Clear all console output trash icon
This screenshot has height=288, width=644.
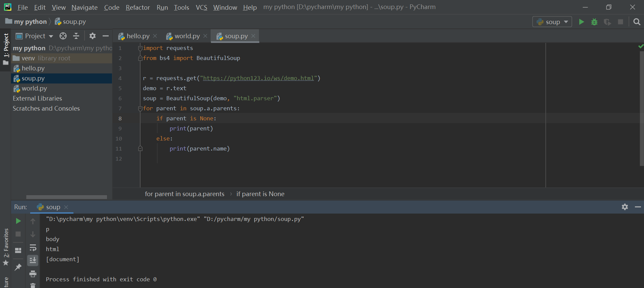pyautogui.click(x=33, y=285)
